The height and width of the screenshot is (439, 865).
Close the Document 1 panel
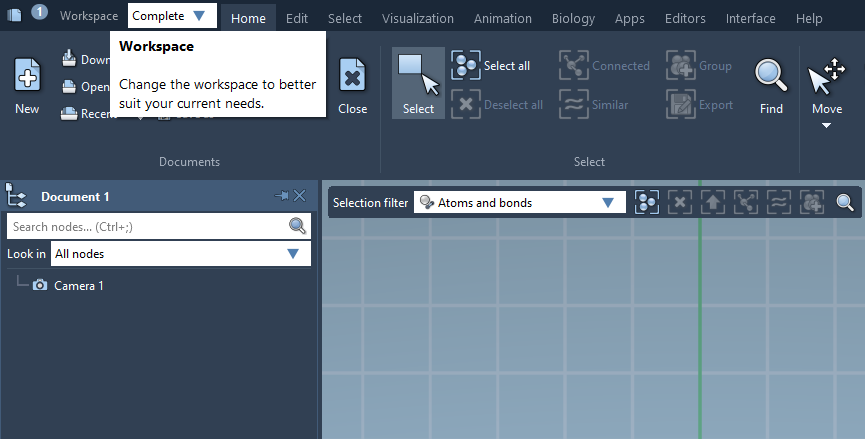click(299, 196)
